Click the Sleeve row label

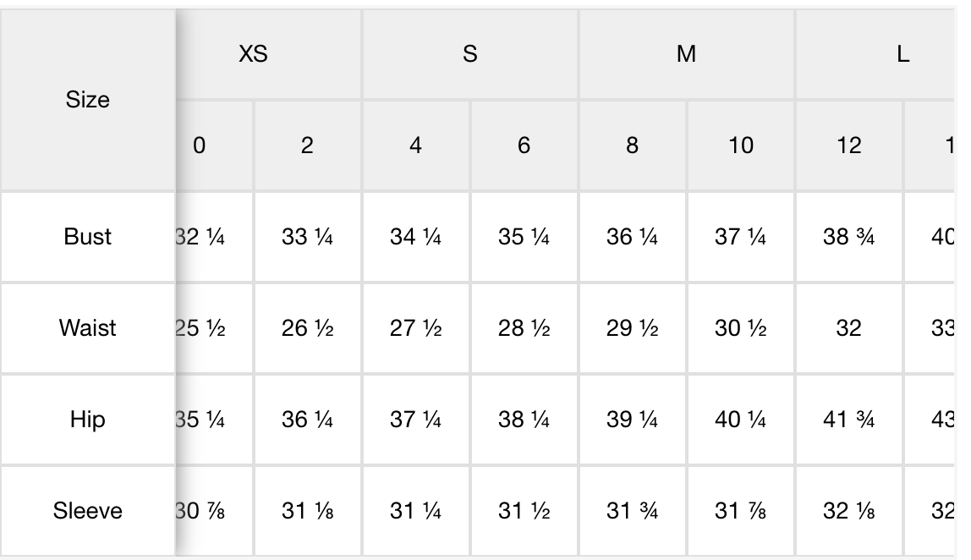tap(88, 510)
